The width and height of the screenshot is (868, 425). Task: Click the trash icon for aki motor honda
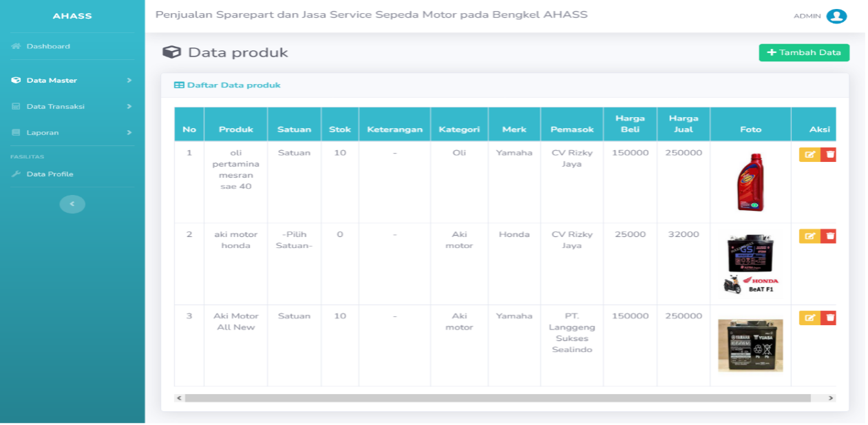click(829, 236)
